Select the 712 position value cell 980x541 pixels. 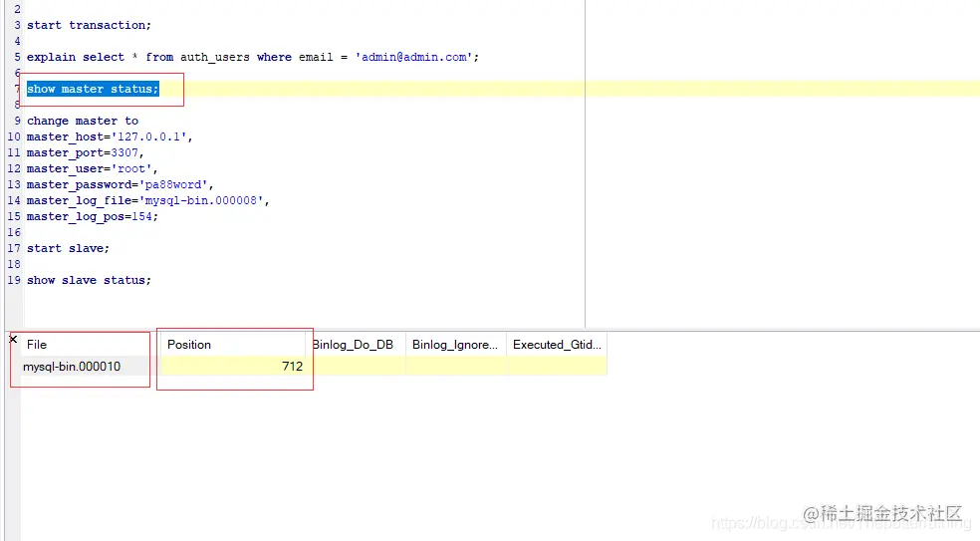(x=234, y=367)
